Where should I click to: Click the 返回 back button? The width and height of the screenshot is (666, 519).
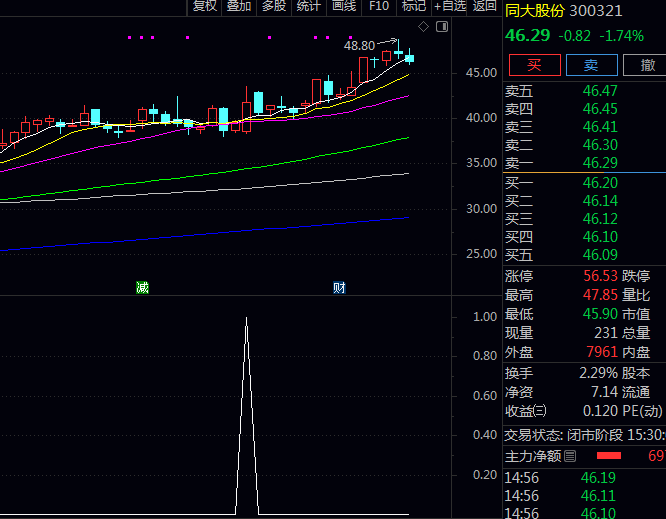484,6
